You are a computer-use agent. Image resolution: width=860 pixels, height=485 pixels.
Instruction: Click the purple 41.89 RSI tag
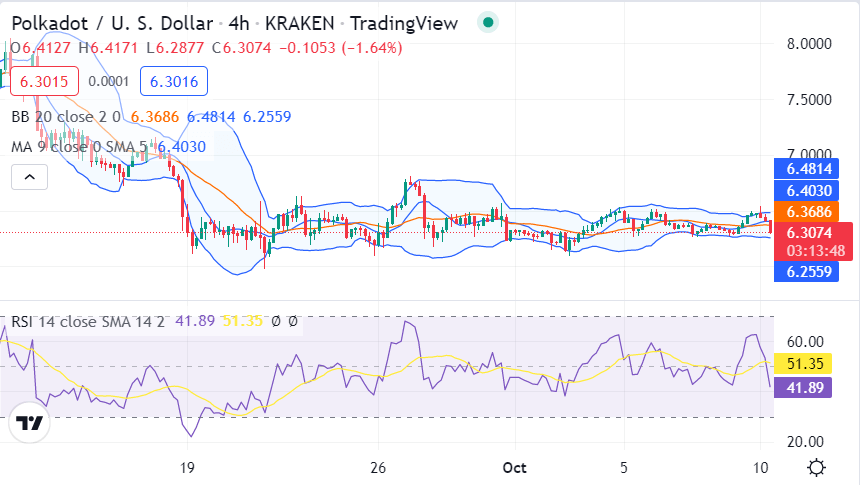803,387
